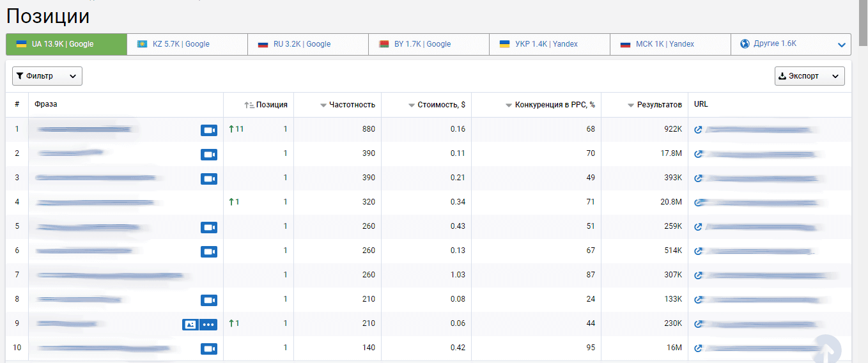Image resolution: width=868 pixels, height=363 pixels.
Task: Click the video icon in row 5
Action: point(209,227)
